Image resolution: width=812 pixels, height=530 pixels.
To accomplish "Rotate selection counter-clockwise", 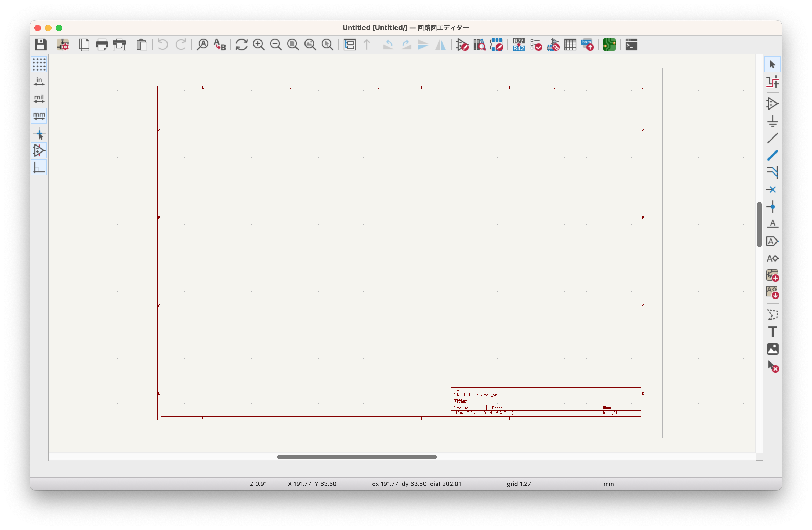I will [x=388, y=45].
